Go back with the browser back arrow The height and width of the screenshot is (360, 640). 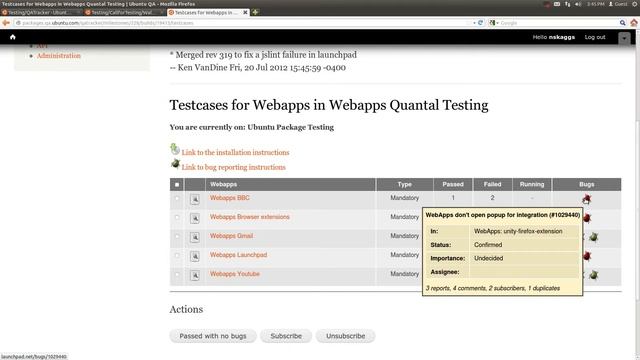6,23
